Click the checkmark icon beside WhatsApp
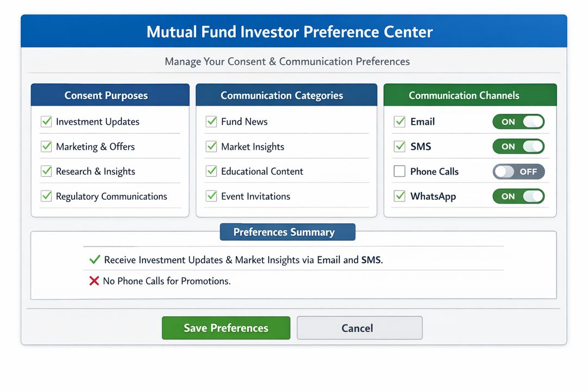This screenshot has height=392, width=588. [400, 196]
